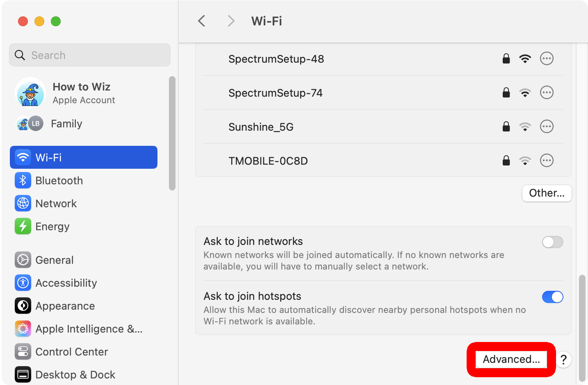Click the help question mark button
The image size is (588, 385).
click(564, 360)
